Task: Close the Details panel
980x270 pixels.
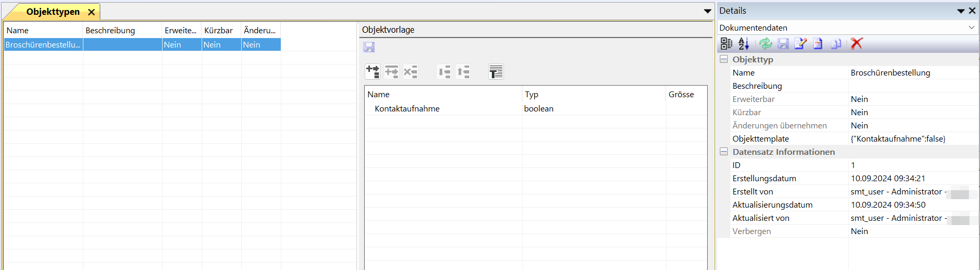Action: pos(972,11)
